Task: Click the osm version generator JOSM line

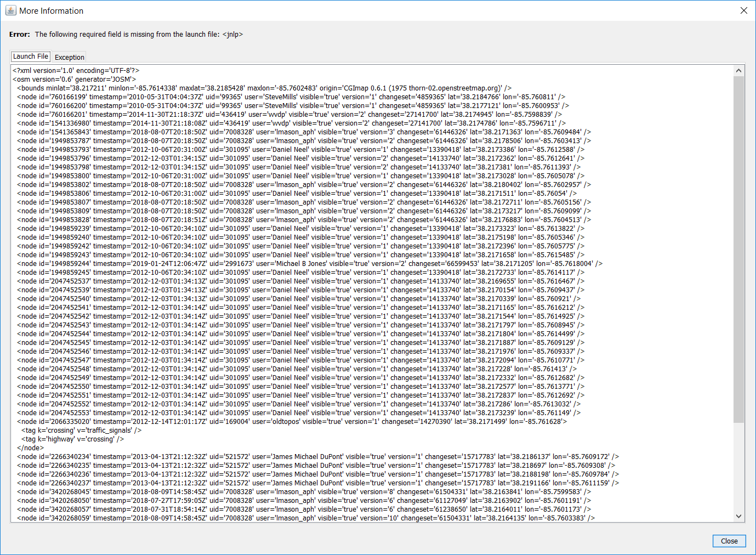Action: click(75, 80)
